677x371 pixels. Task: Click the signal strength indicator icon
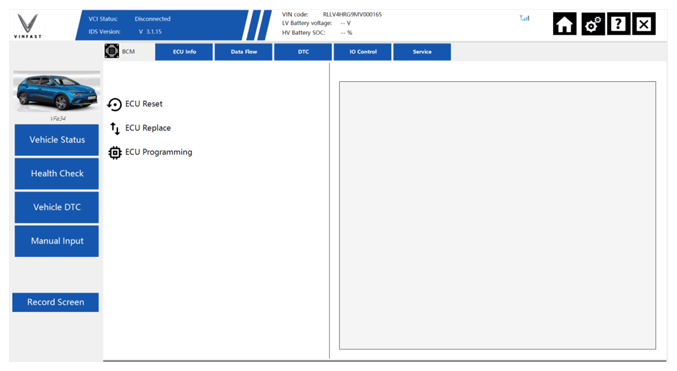click(525, 18)
